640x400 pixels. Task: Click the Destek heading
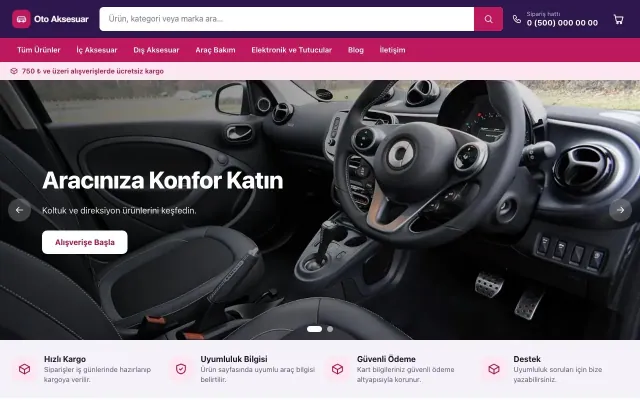[527, 359]
